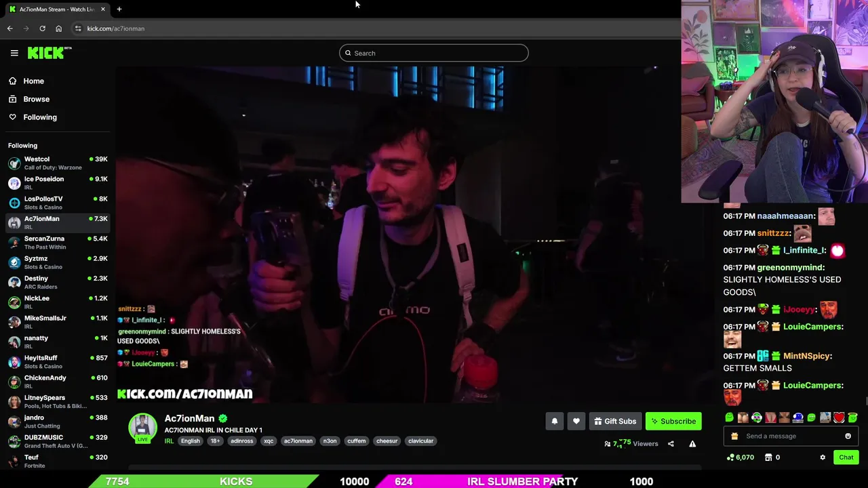Open Westcol channel in Following list
The height and width of the screenshot is (488, 868).
[x=57, y=163]
